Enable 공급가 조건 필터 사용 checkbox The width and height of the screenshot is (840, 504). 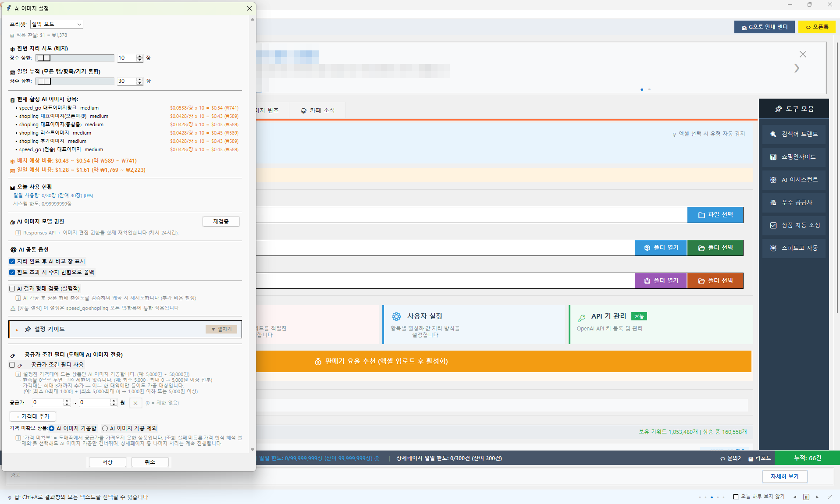(12, 365)
